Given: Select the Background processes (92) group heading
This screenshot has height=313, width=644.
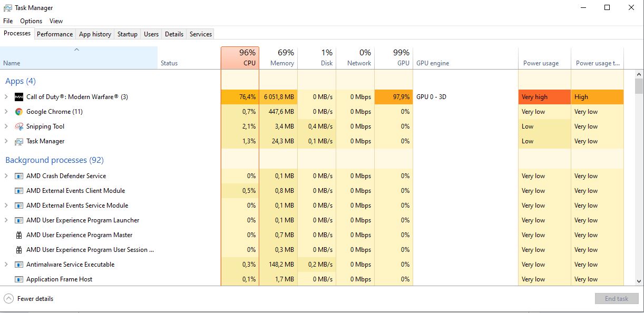Looking at the screenshot, I should [x=54, y=160].
